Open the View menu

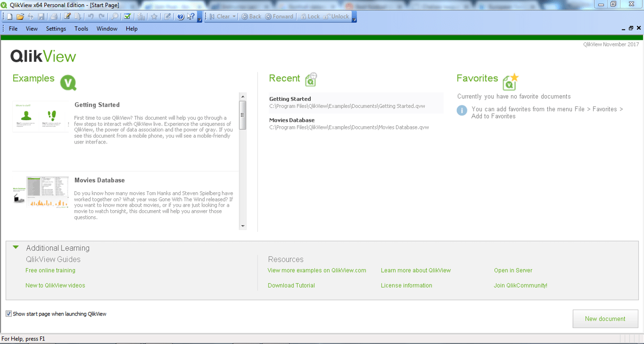32,28
